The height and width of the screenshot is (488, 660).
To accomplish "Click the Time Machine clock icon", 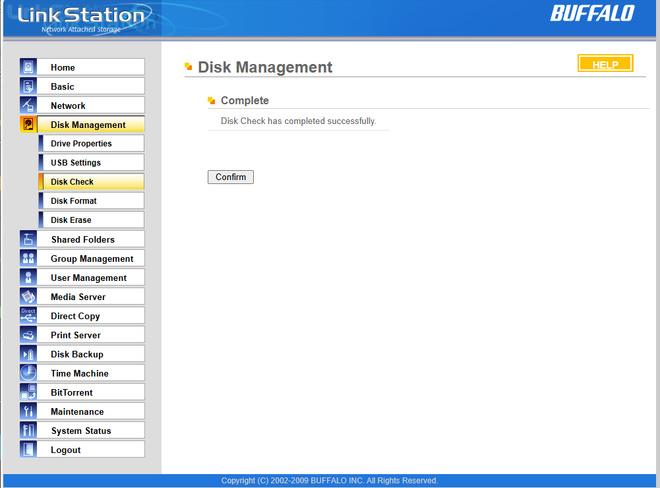I will 28,373.
